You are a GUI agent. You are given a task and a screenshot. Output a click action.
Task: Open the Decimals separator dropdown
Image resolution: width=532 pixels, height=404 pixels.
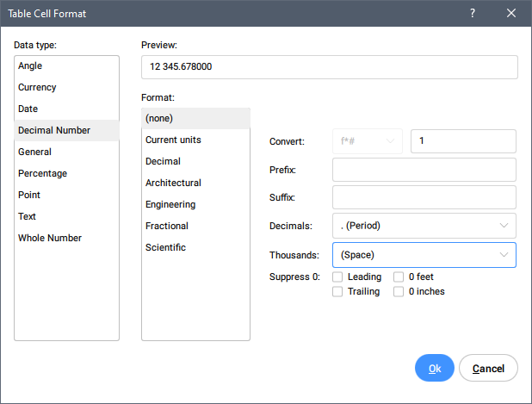[424, 226]
